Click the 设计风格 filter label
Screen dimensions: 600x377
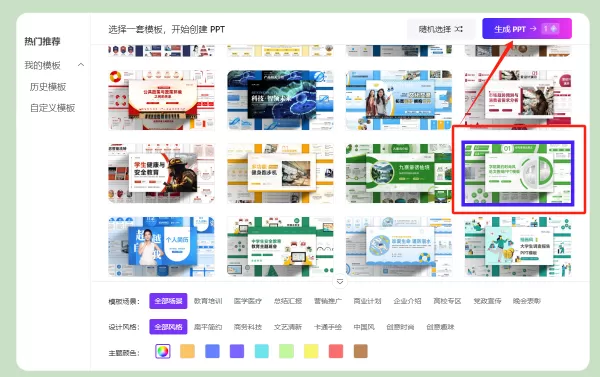pyautogui.click(x=124, y=327)
